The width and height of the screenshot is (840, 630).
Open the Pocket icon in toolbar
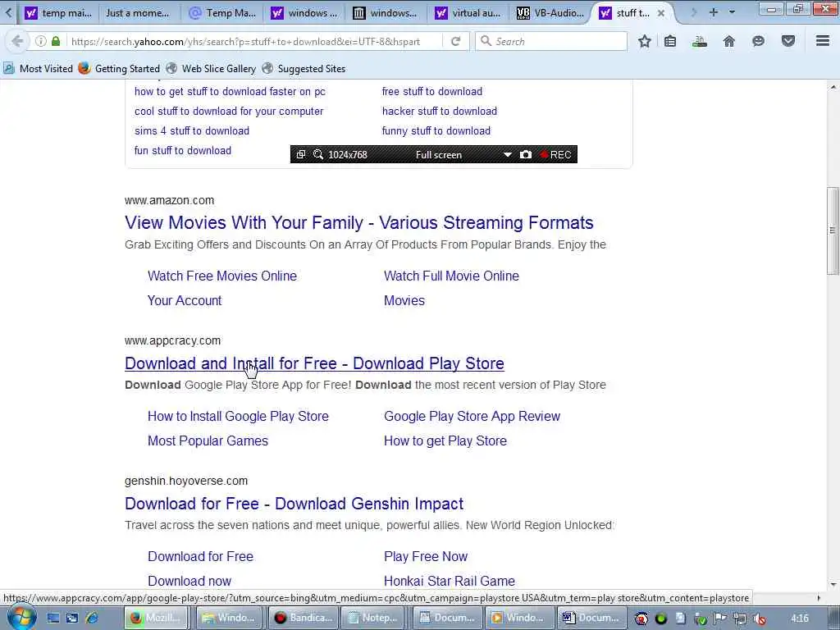point(788,41)
